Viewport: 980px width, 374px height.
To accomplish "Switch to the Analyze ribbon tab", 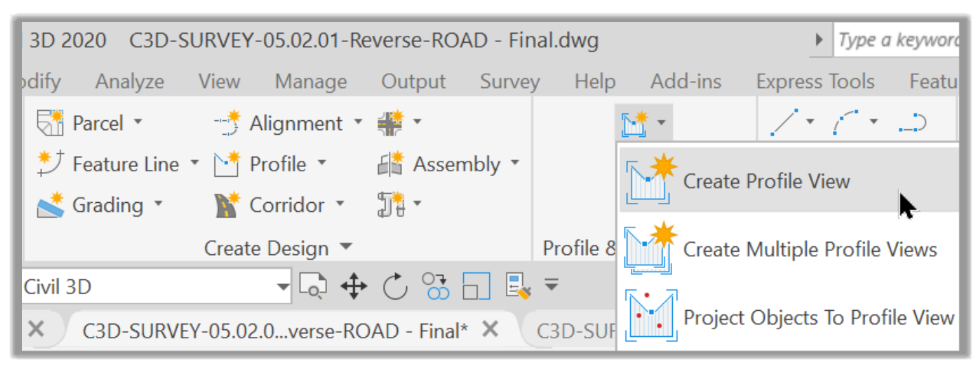I will click(130, 82).
